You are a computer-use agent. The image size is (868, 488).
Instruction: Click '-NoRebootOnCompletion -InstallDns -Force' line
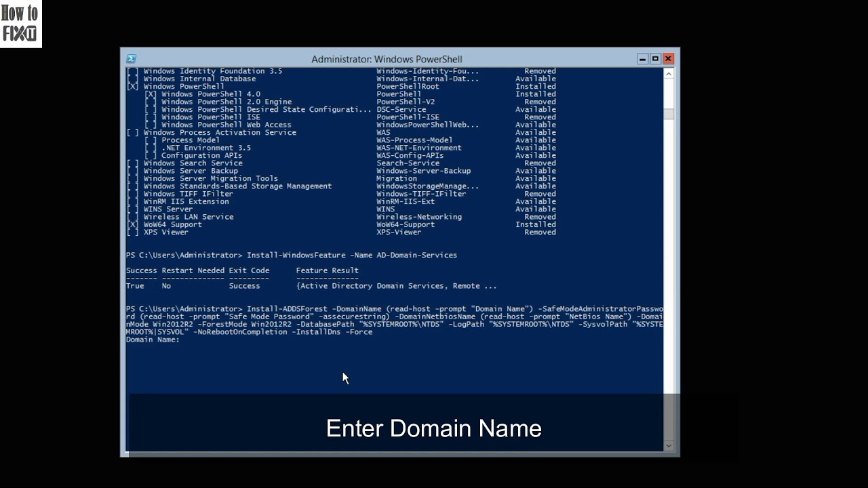coord(283,332)
